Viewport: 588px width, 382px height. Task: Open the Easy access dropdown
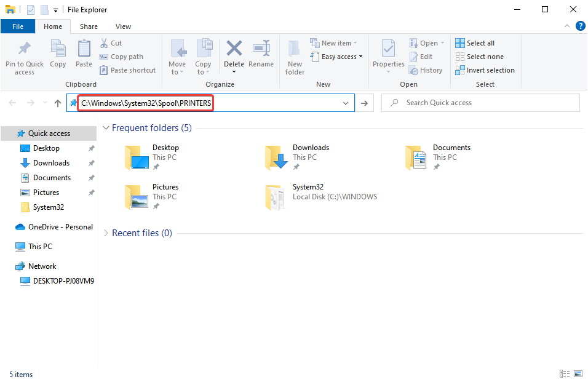click(336, 57)
